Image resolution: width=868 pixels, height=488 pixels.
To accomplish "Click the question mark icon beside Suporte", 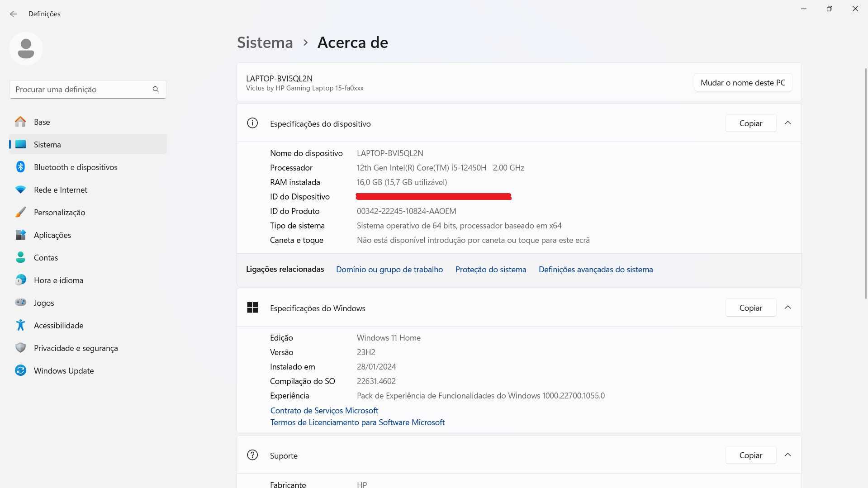I will [252, 455].
